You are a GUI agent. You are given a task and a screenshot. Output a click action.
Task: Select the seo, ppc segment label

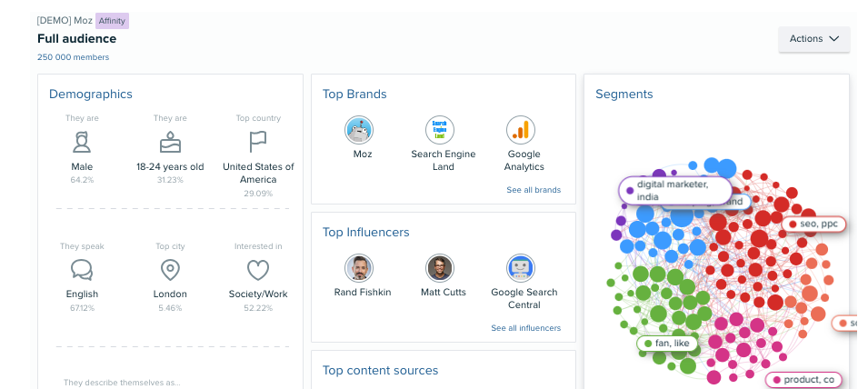[x=813, y=224]
